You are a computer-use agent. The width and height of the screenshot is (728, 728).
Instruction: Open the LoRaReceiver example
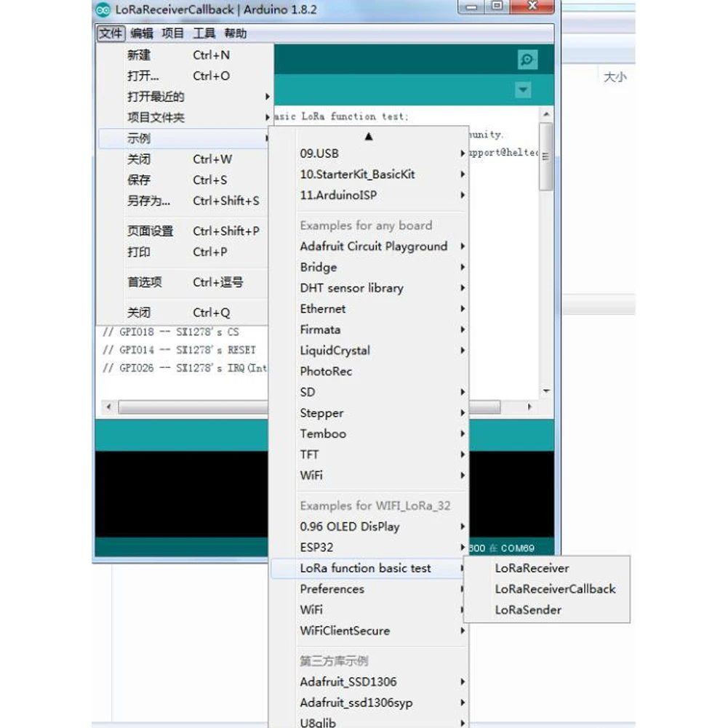point(547,568)
